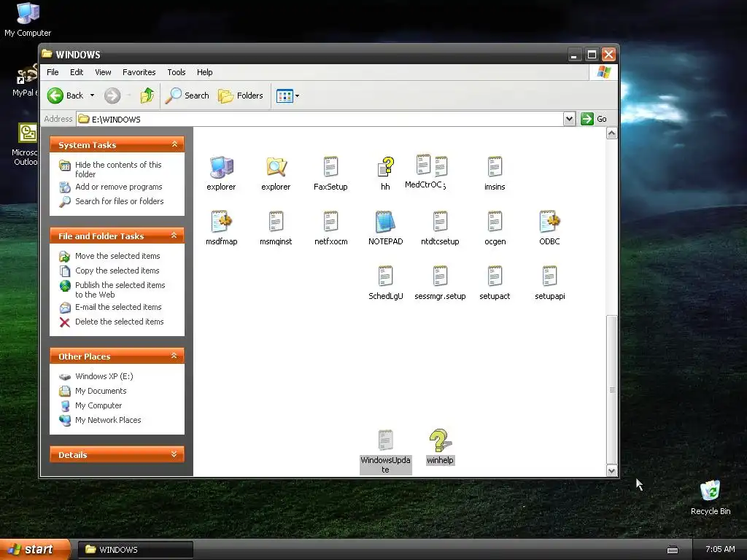
Task: Open the Tools menu
Action: 177,72
